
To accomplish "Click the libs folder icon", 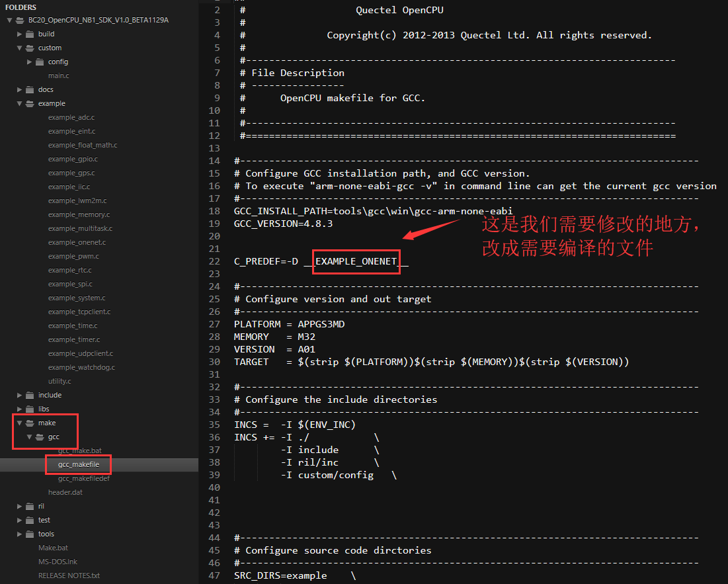I will coord(30,409).
